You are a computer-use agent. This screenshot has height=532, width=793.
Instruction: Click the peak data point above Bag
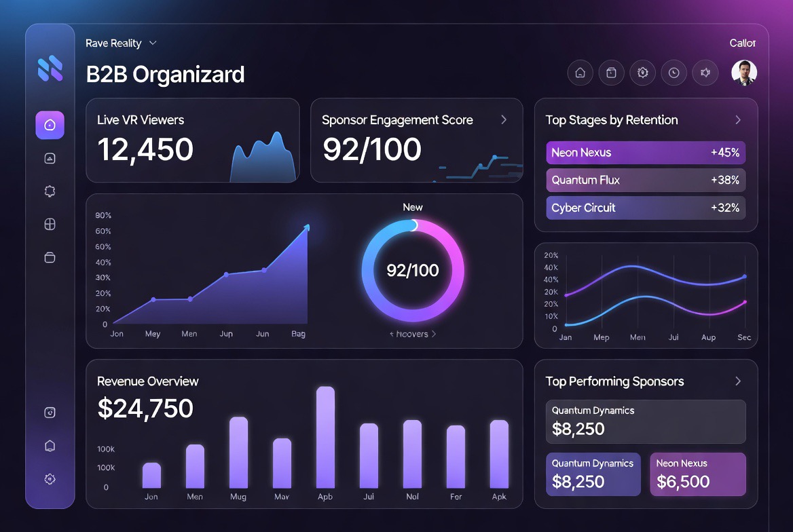coord(307,227)
